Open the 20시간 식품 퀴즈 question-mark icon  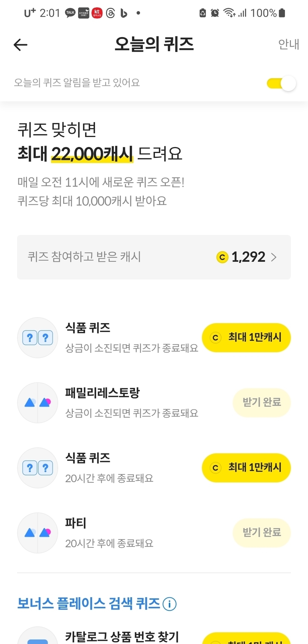(x=37, y=468)
